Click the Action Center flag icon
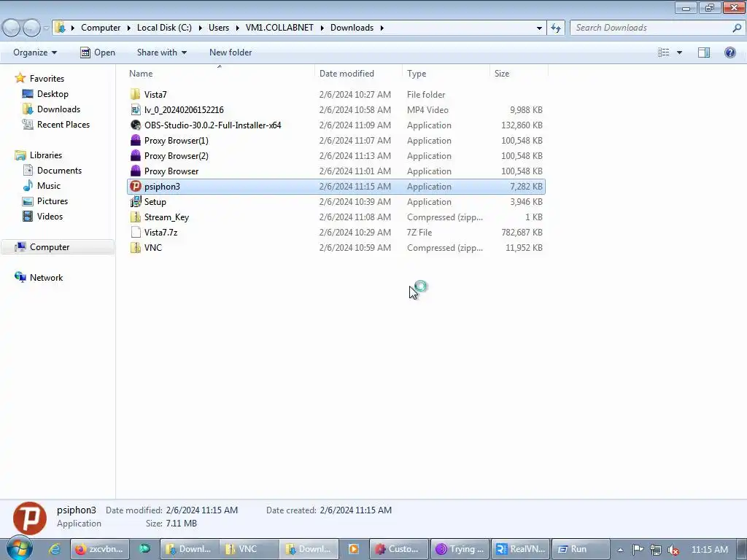747x560 pixels. coord(638,550)
